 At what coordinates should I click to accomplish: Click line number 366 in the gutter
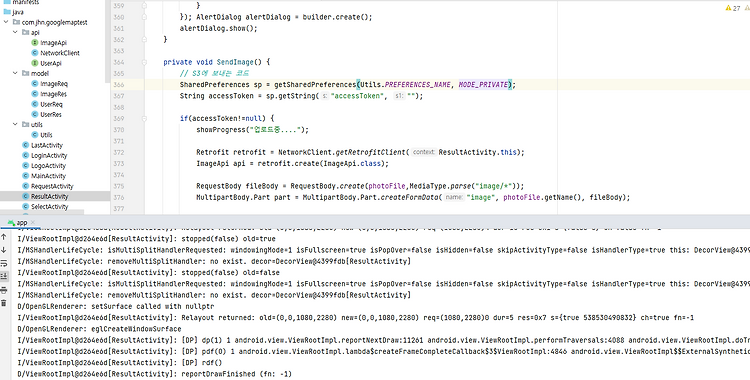point(118,85)
